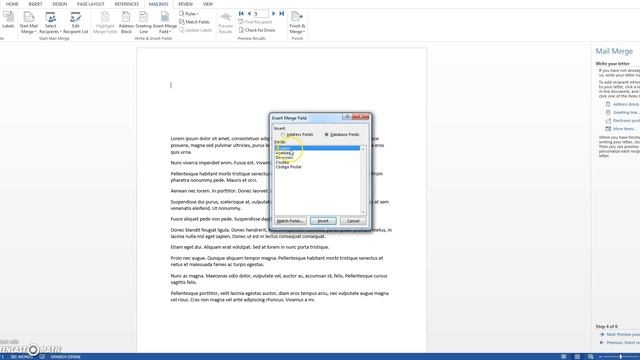Click the Preview Results icon
This screenshot has width=640, height=360.
[x=225, y=22]
